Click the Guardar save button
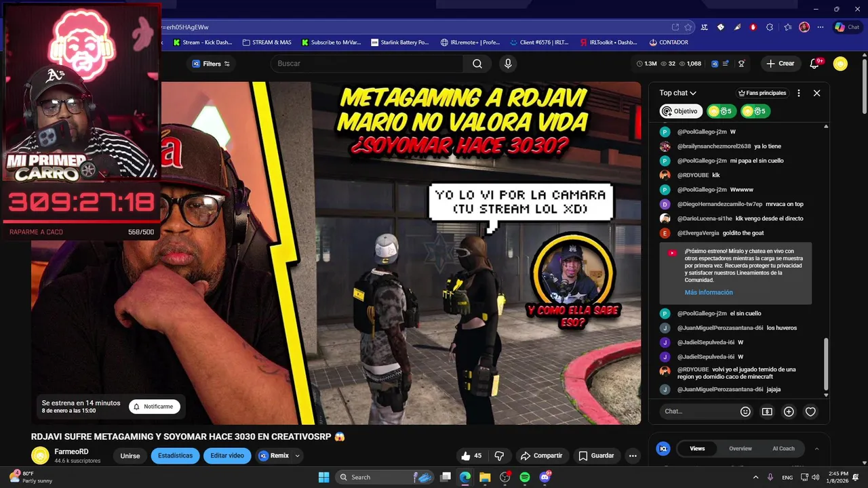868x488 pixels. pos(596,455)
